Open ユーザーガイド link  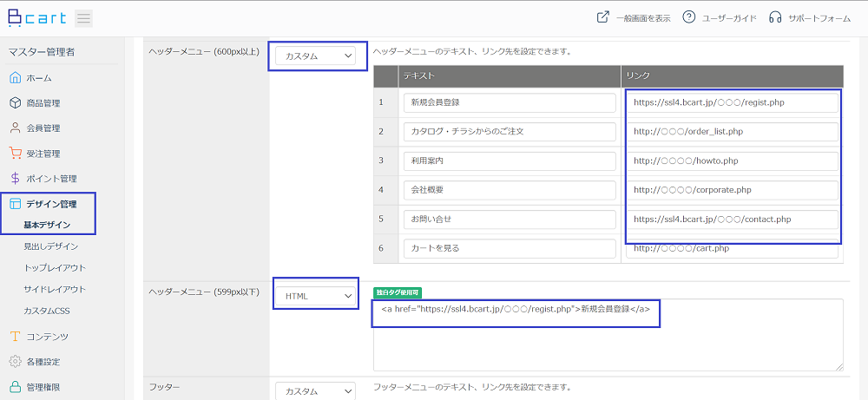click(729, 18)
